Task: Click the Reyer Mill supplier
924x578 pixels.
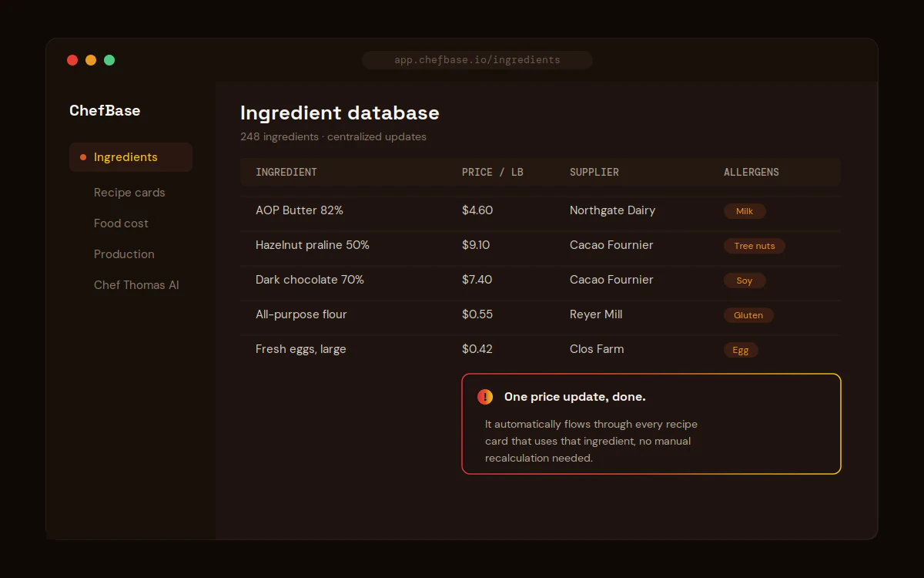Action: (596, 314)
